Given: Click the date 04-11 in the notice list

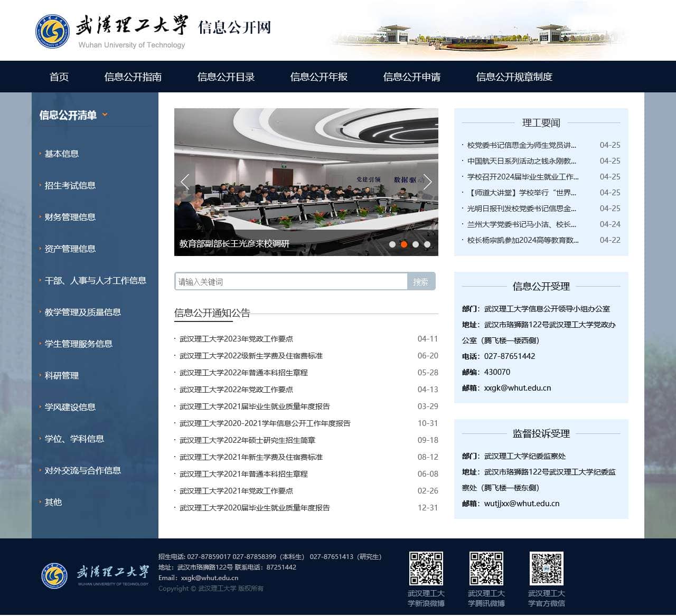Looking at the screenshot, I should pyautogui.click(x=428, y=339).
